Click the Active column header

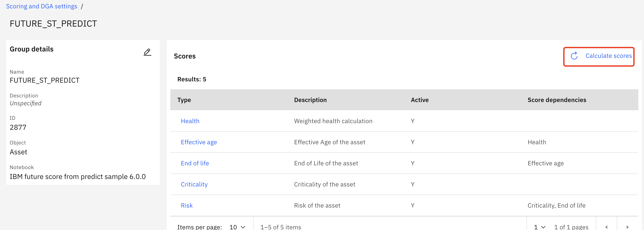click(419, 100)
